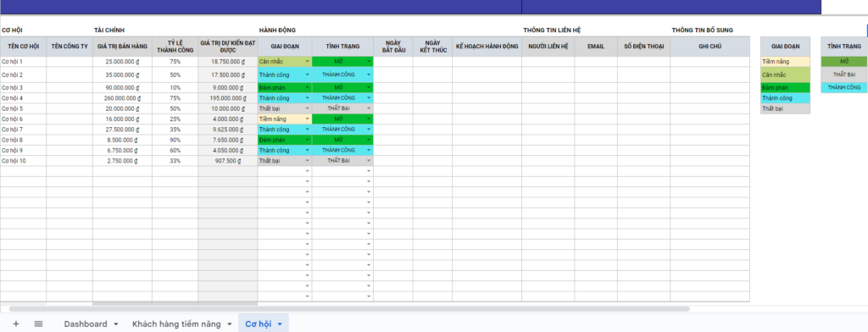Click the Cơ hội 2 cell

click(x=23, y=75)
